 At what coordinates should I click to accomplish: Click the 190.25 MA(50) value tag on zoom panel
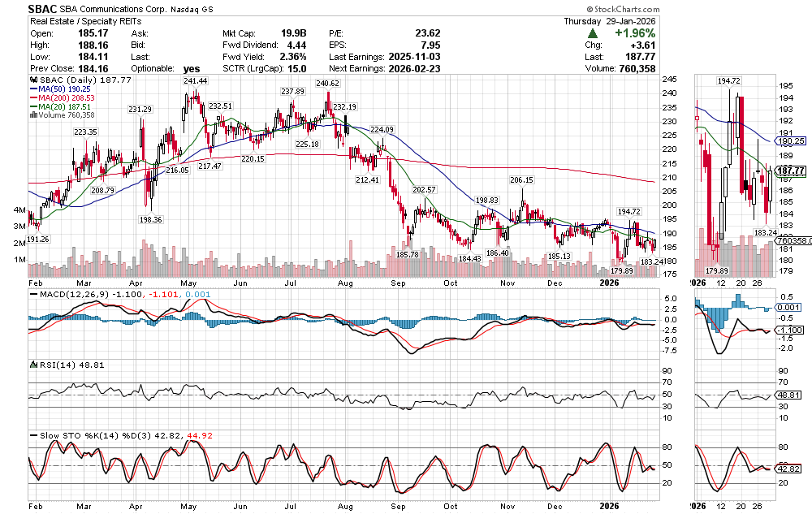point(791,140)
